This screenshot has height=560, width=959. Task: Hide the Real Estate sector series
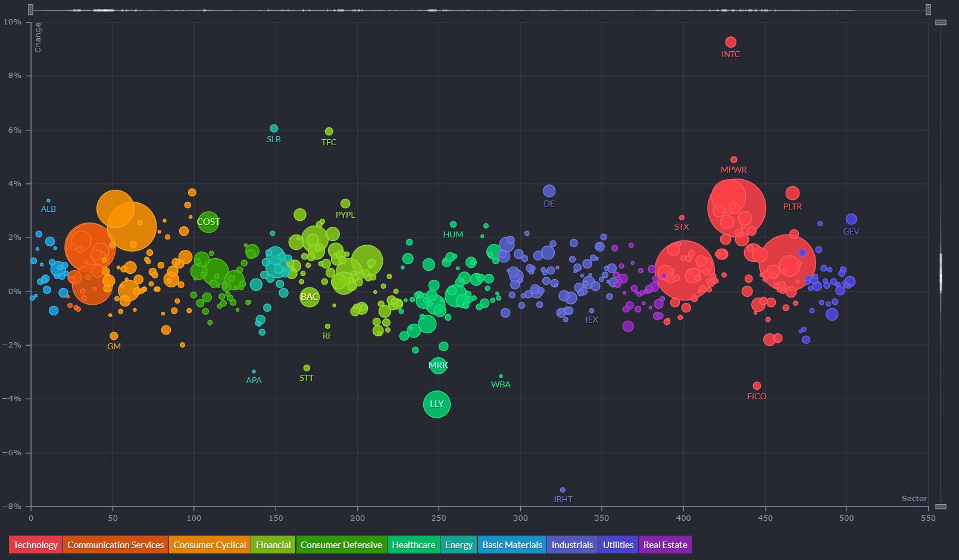pyautogui.click(x=665, y=545)
